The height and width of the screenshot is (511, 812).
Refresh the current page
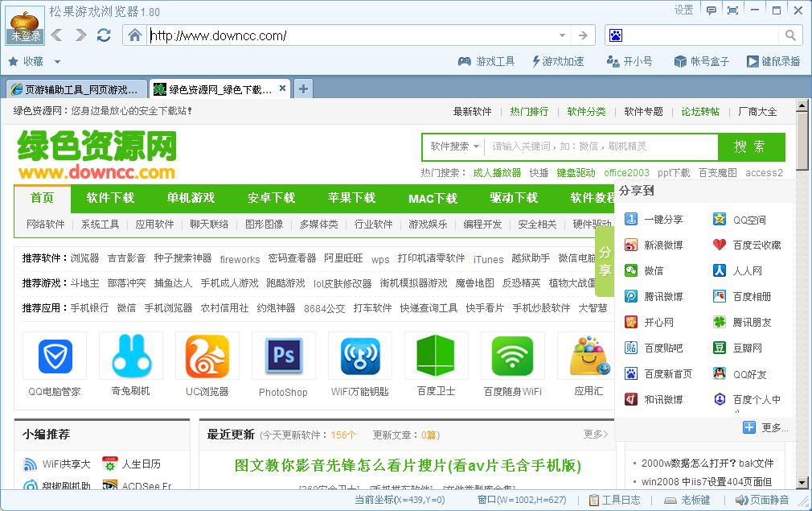(103, 35)
